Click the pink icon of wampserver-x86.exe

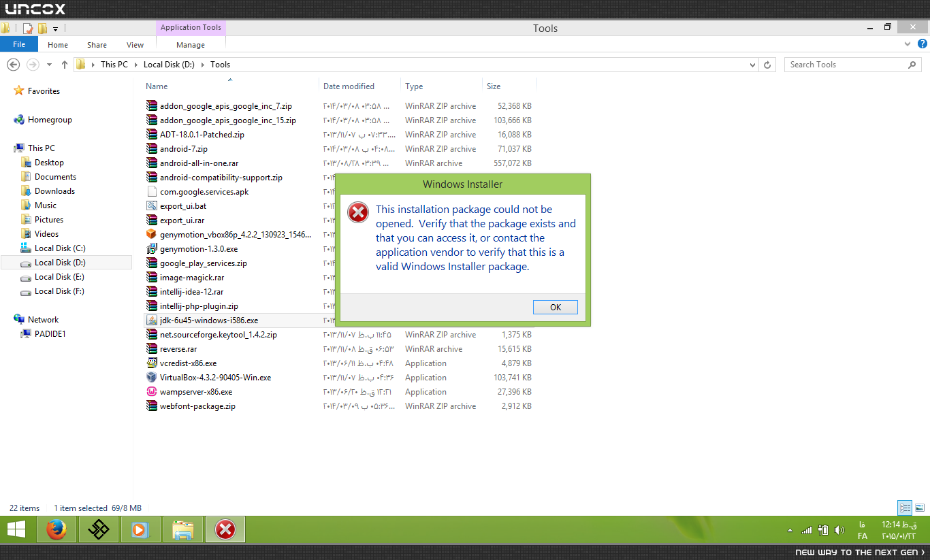pyautogui.click(x=152, y=392)
